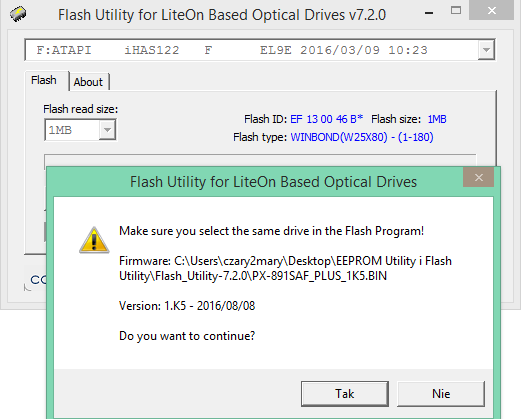Click the blue Flash ID value
This screenshot has height=419, width=527.
(326, 119)
